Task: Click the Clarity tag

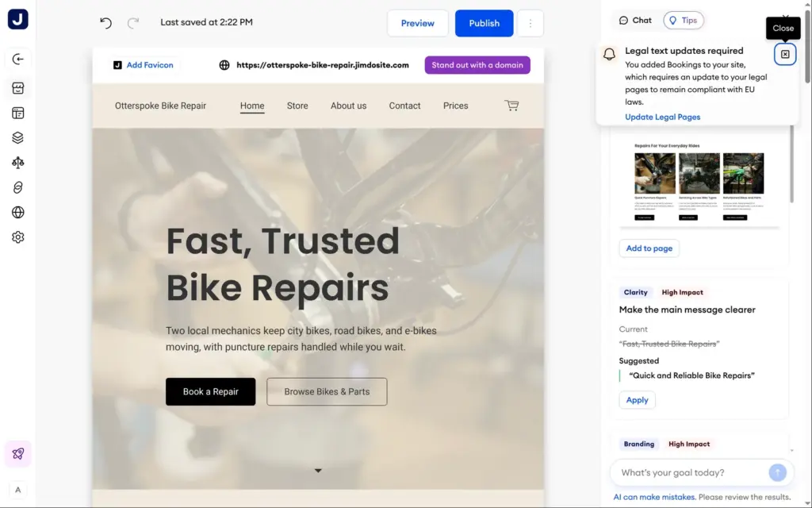Action: 635,292
